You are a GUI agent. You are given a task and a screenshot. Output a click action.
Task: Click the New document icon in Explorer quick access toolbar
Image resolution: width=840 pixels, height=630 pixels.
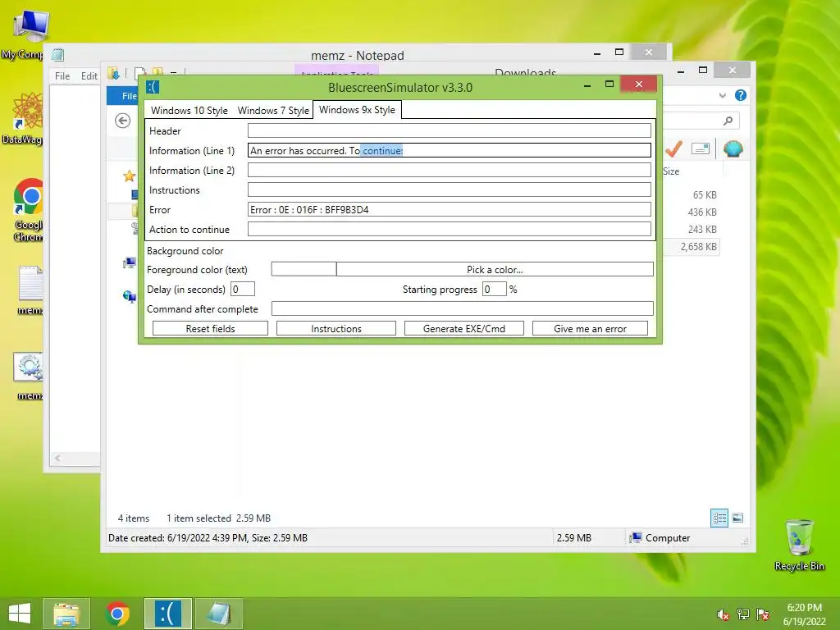tap(140, 73)
